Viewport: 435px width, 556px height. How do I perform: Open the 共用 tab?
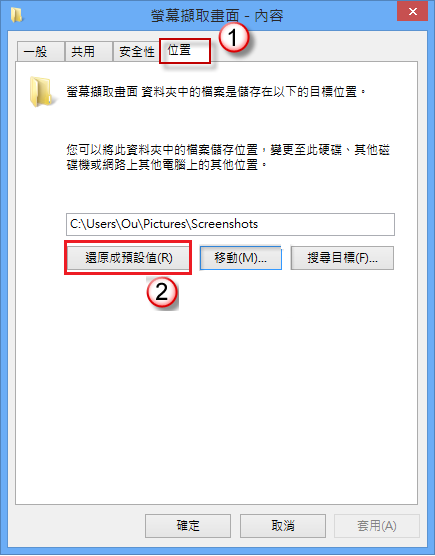pos(88,52)
